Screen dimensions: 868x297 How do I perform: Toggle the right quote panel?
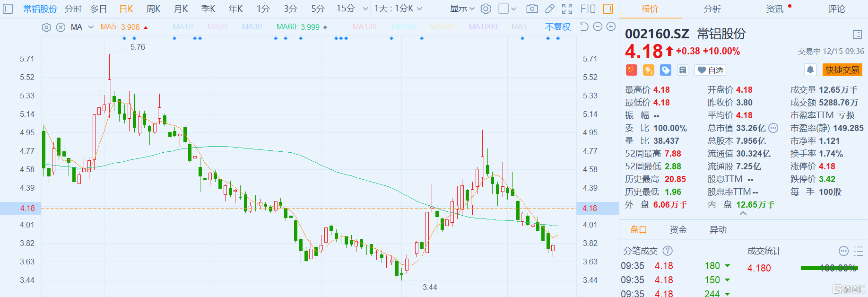click(x=608, y=9)
